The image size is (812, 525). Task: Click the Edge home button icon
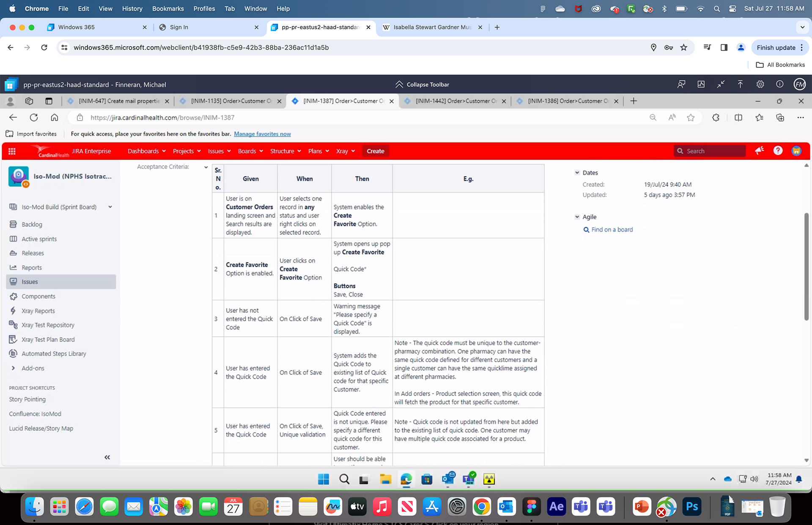tap(55, 118)
